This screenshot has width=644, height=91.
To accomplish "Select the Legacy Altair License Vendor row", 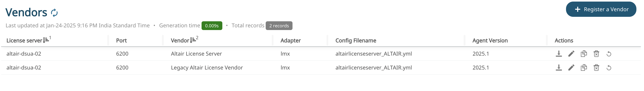I will pyautogui.click(x=207, y=68).
